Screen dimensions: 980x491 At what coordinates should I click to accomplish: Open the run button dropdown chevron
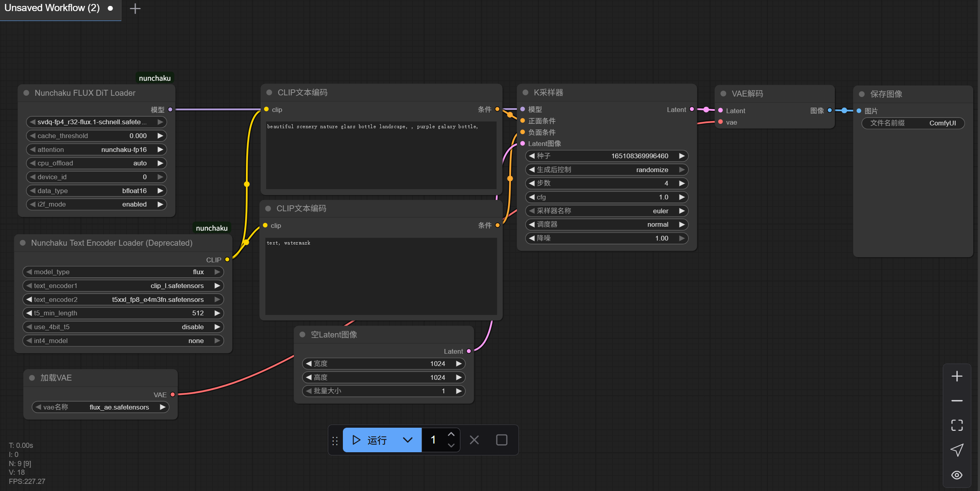pos(408,440)
